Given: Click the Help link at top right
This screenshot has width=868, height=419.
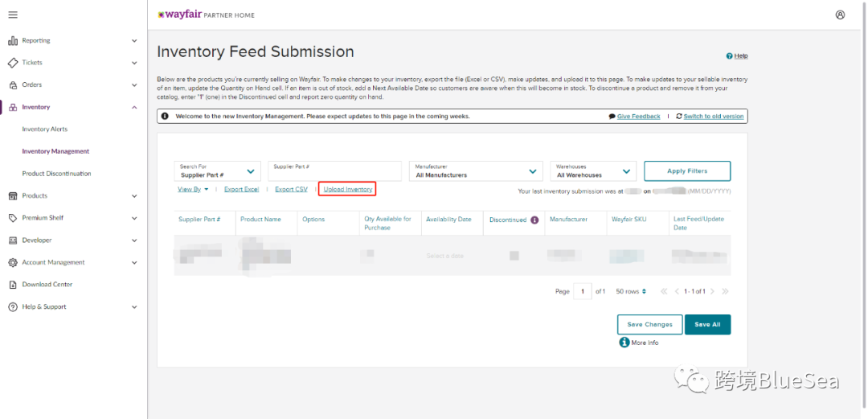Looking at the screenshot, I should (741, 56).
